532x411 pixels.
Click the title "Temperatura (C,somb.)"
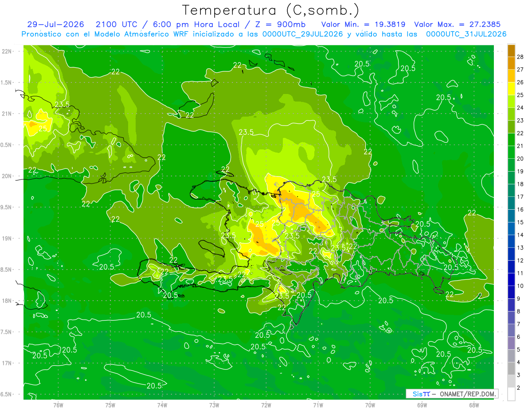[x=271, y=10]
